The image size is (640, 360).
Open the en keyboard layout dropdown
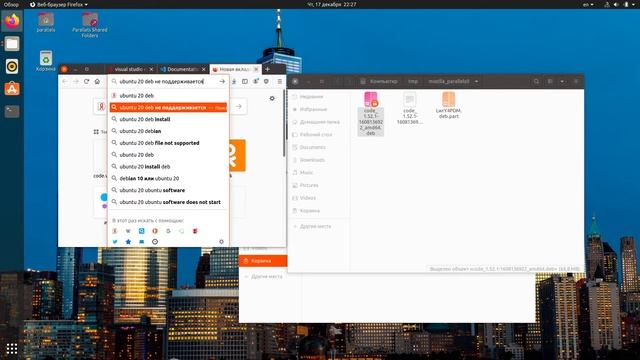pyautogui.click(x=588, y=4)
